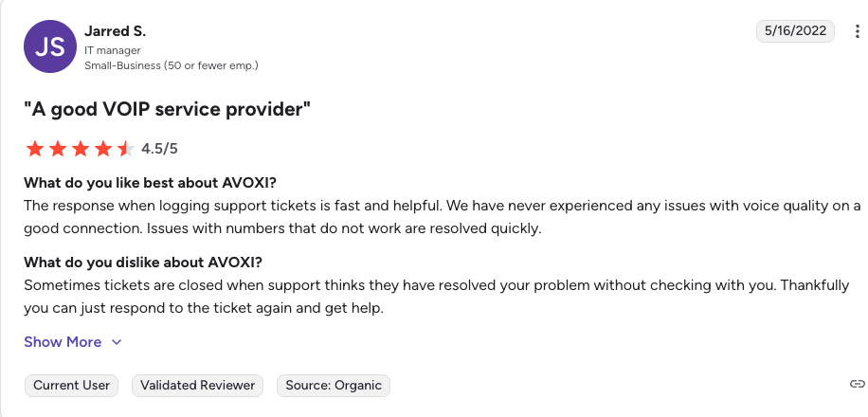Click the 4.5/5 rating text
The height and width of the screenshot is (417, 868).
(x=159, y=149)
